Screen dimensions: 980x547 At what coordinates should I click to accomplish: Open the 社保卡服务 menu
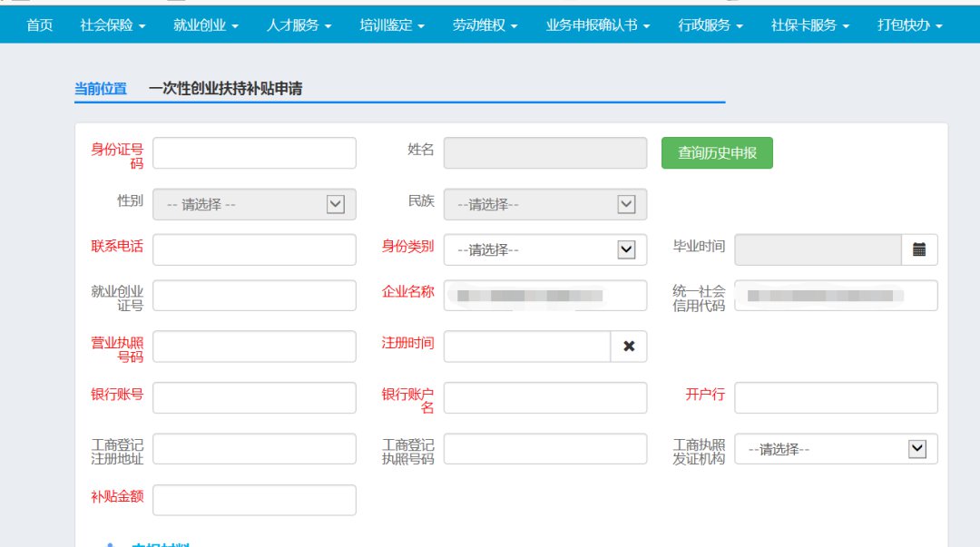click(x=810, y=25)
